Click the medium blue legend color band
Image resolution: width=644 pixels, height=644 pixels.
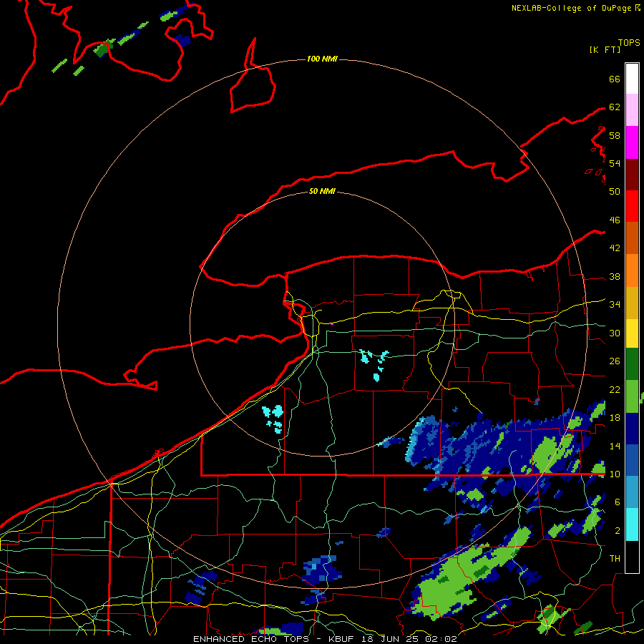(x=632, y=460)
